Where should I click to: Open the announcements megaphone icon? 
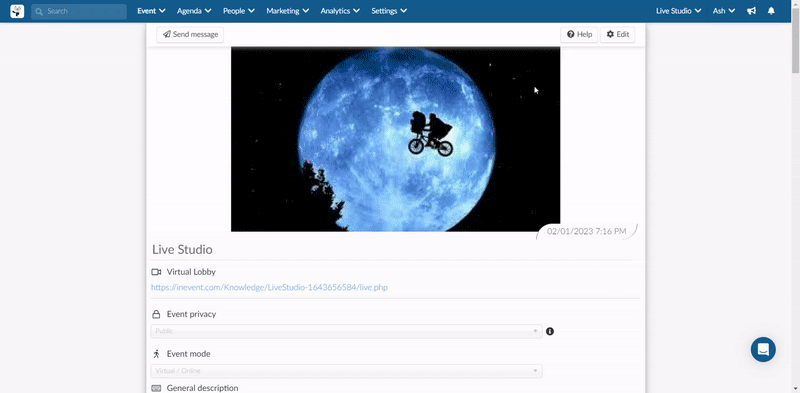click(752, 11)
